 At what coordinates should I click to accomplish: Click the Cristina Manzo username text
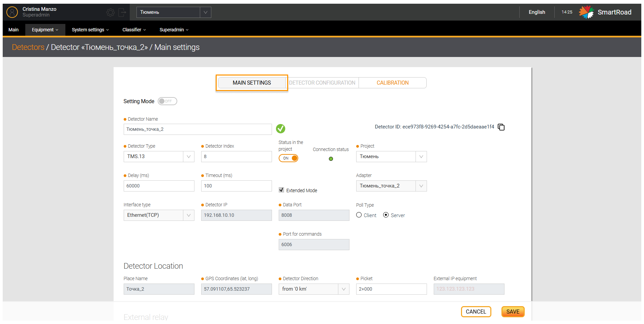pos(39,9)
